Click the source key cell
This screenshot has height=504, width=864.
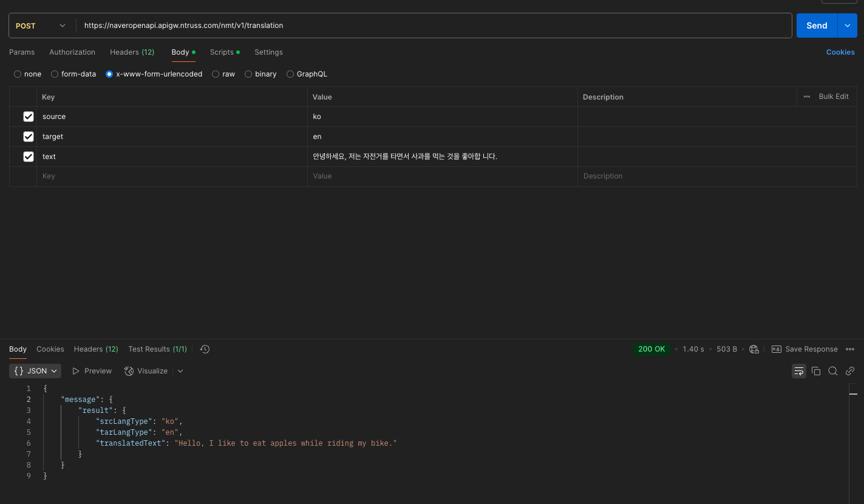172,117
